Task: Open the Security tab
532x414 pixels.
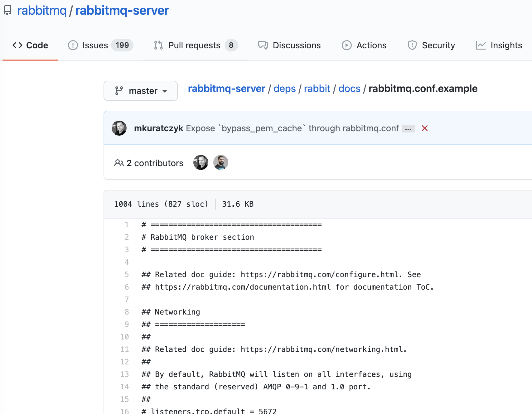Action: click(431, 46)
